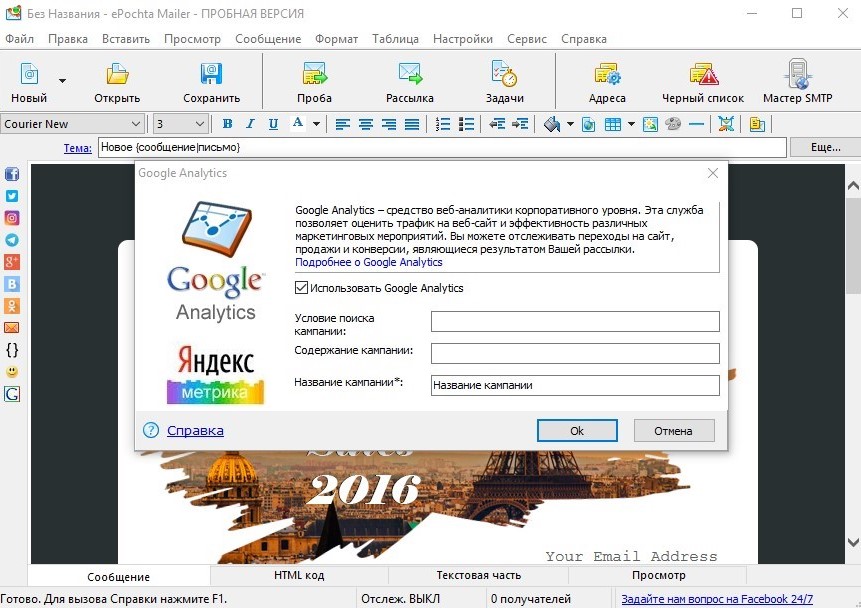Uncheck Использовать Google Analytics checkbox
The width and height of the screenshot is (861, 608).
click(301, 287)
